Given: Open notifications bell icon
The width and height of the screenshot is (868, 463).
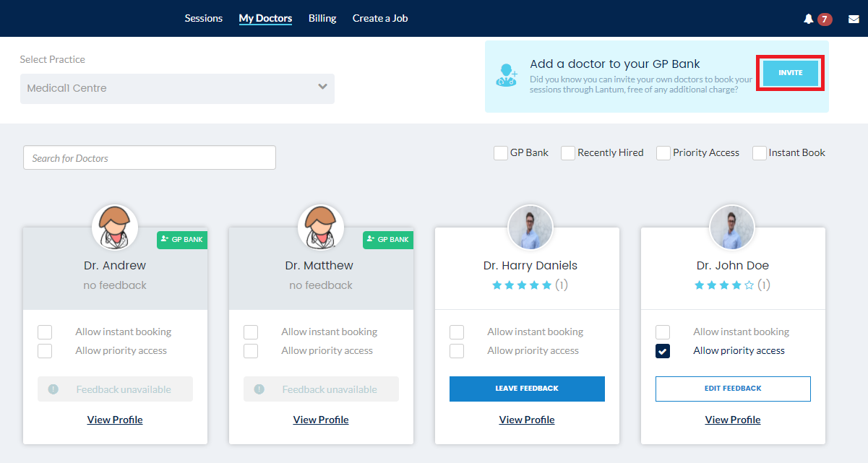Looking at the screenshot, I should [x=809, y=19].
